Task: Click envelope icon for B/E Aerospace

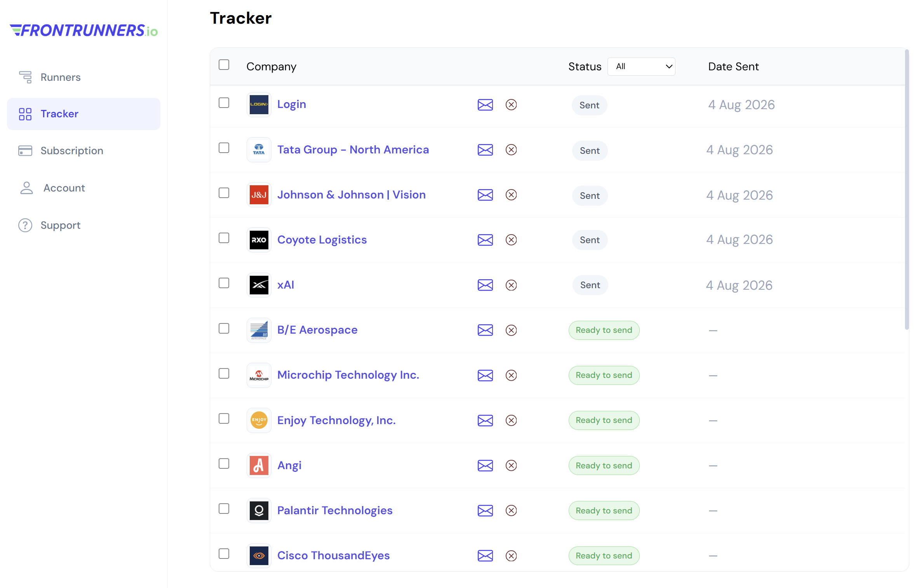Action: pos(485,331)
